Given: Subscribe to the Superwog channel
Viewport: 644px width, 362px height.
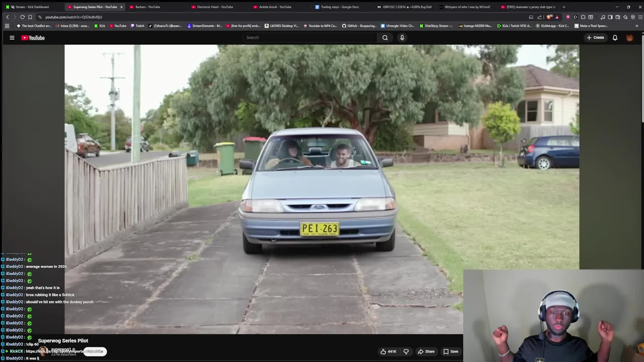Looking at the screenshot, I should (94, 351).
